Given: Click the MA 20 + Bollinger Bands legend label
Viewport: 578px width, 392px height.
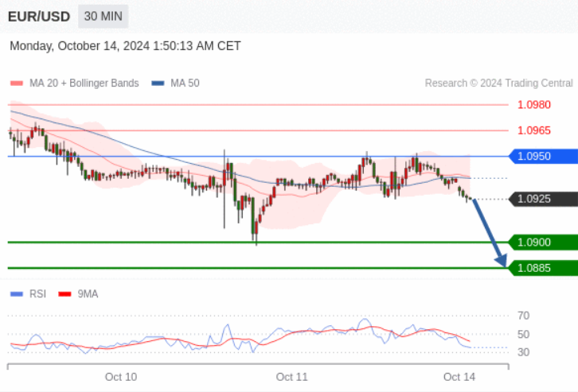Looking at the screenshot, I should pyautogui.click(x=84, y=83).
